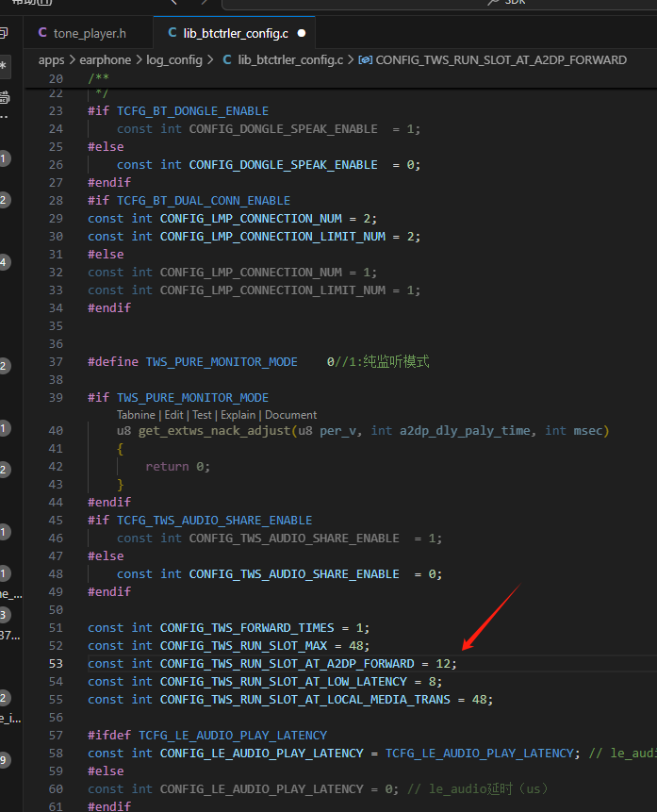Click the C file icon on lib_btctrler_config.c tab
657x812 pixels.
tap(172, 33)
